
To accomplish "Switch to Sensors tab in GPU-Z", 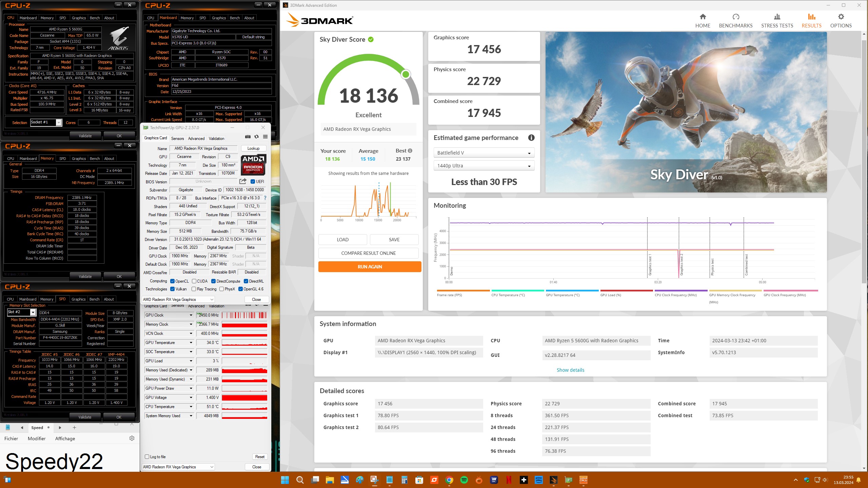I will pos(177,139).
